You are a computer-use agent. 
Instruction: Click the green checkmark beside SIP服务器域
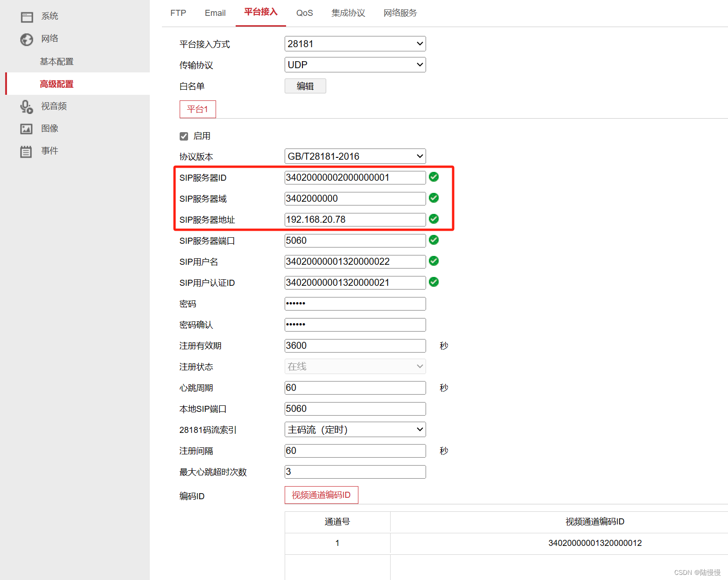(434, 198)
